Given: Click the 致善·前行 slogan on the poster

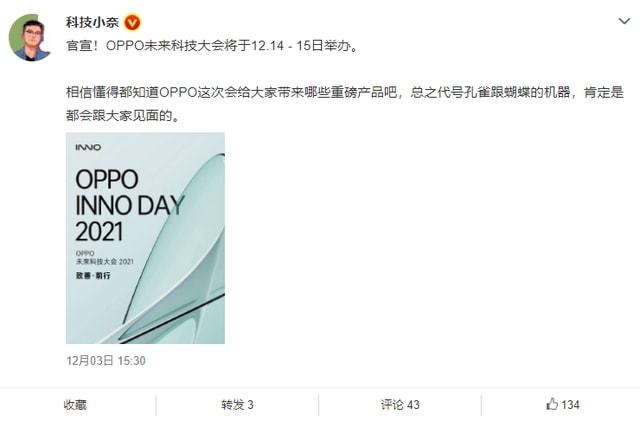Looking at the screenshot, I should coord(93,276).
